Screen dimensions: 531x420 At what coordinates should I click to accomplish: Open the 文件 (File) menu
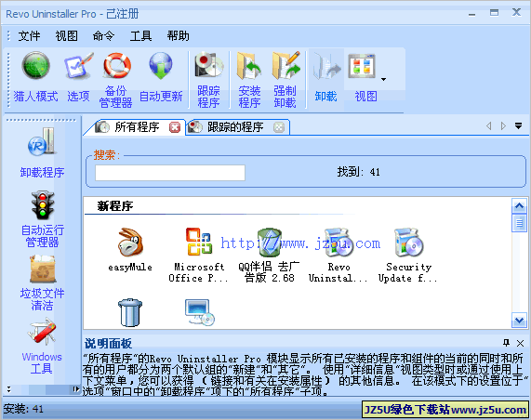point(29,36)
